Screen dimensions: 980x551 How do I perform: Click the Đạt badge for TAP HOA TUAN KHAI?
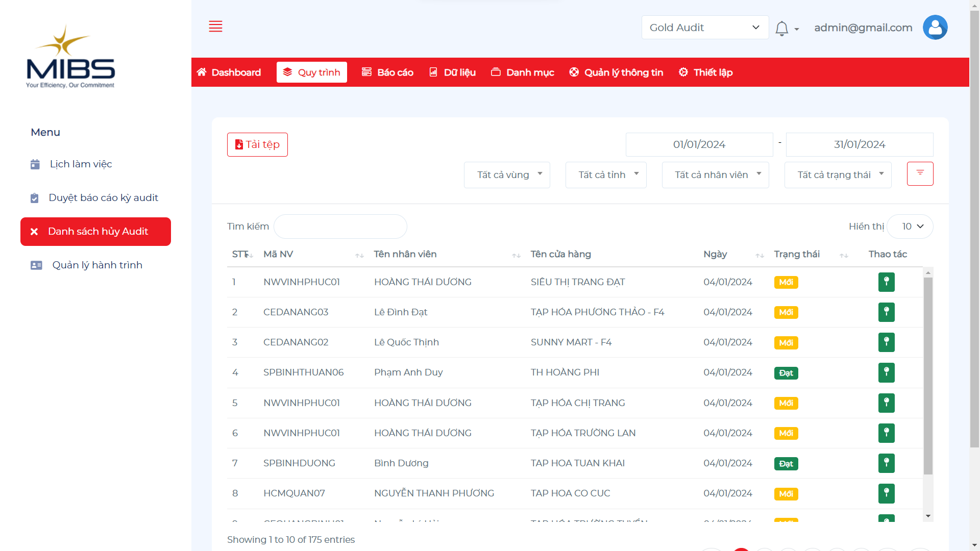(x=786, y=464)
